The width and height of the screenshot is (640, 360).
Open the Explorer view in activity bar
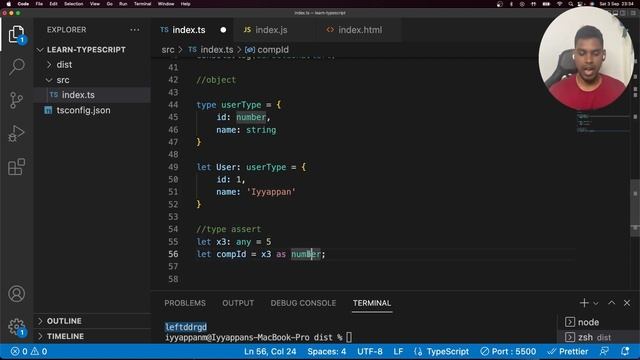point(16,34)
